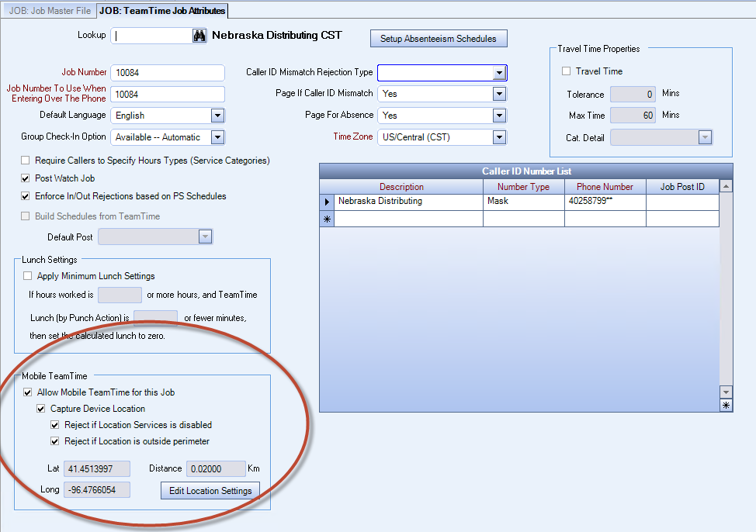Click the asterisk icon below the grid scrollbar
Image resolution: width=756 pixels, height=532 pixels.
coord(726,406)
